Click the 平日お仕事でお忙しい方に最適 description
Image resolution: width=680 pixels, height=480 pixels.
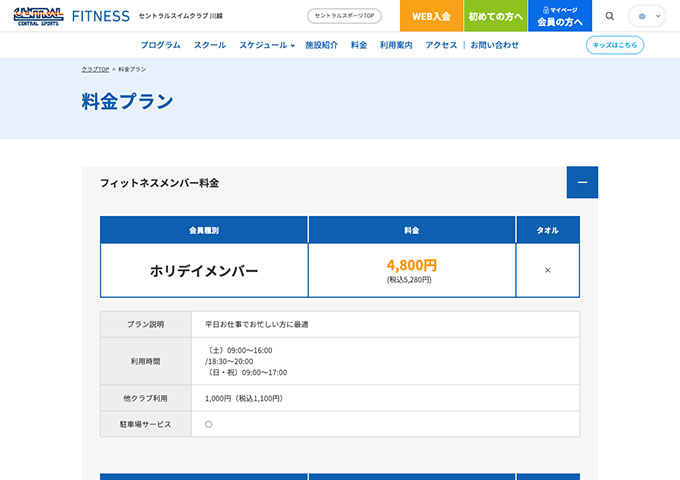coord(257,324)
